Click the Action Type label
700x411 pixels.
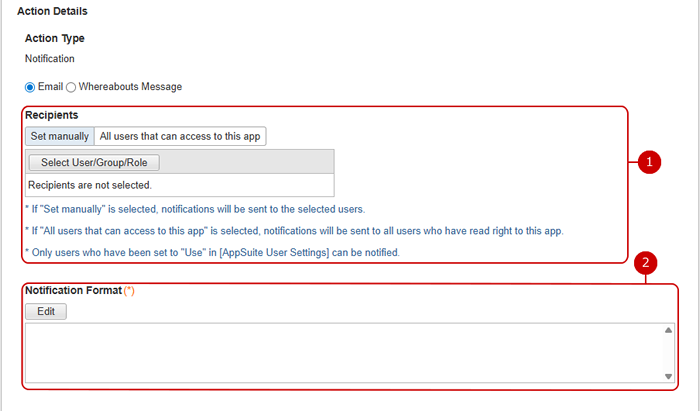[x=54, y=39]
